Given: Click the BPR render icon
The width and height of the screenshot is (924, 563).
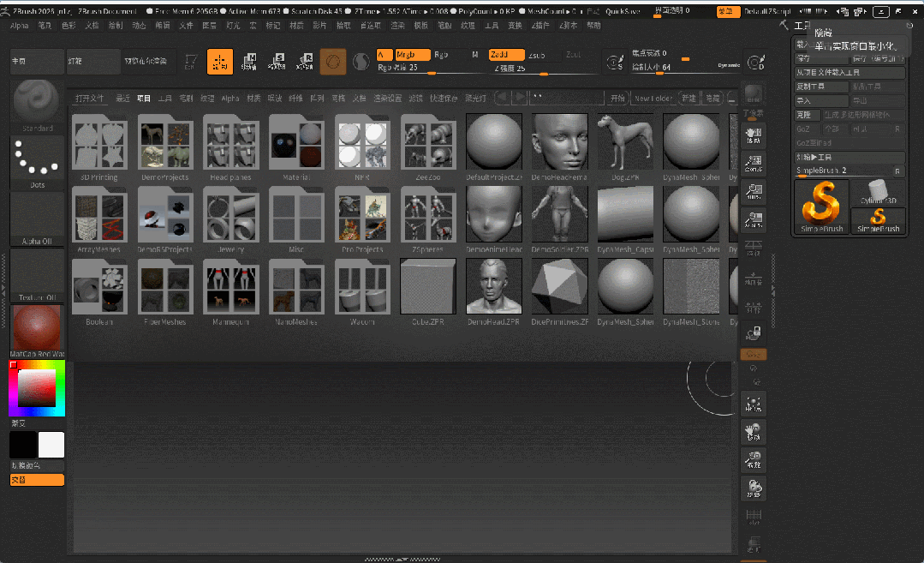Looking at the screenshot, I should [x=753, y=95].
